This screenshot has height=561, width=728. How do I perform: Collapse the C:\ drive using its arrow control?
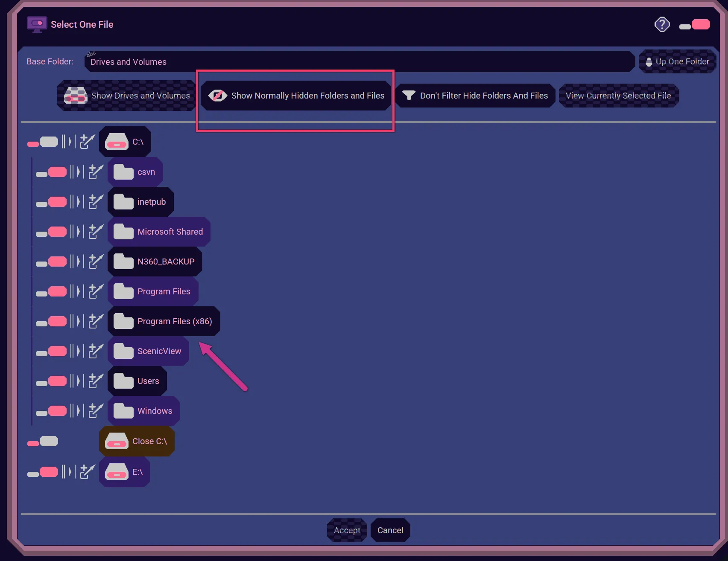click(69, 142)
